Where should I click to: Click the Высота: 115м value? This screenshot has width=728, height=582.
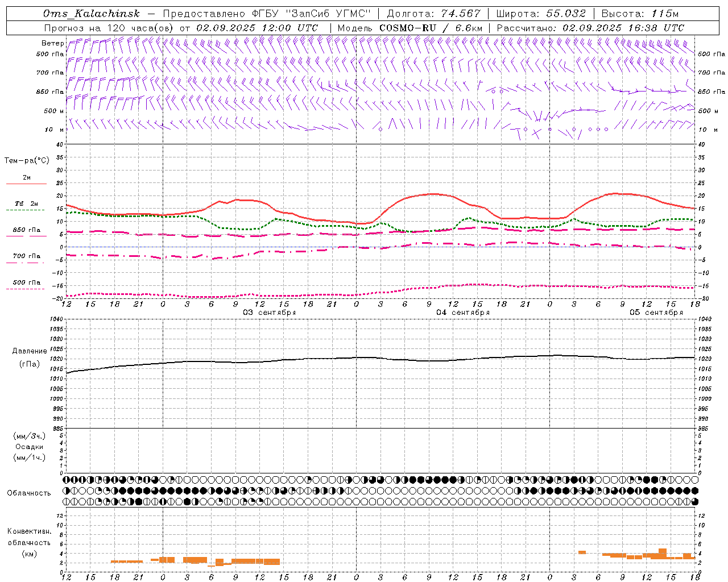pos(640,14)
